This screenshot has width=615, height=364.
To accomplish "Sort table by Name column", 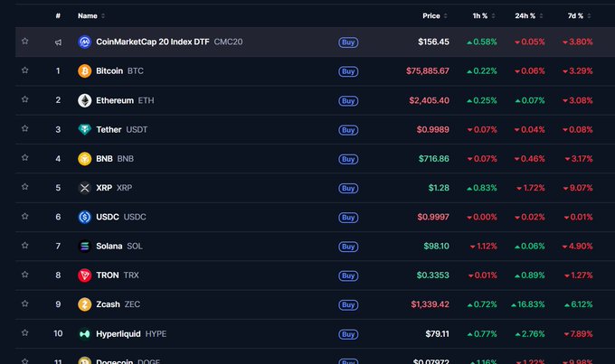I will 91,15.
